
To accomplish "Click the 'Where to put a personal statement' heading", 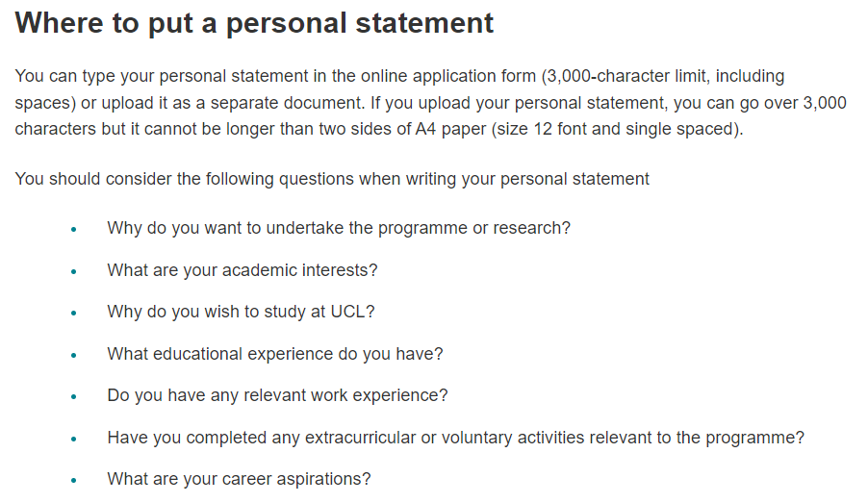I will (x=254, y=23).
